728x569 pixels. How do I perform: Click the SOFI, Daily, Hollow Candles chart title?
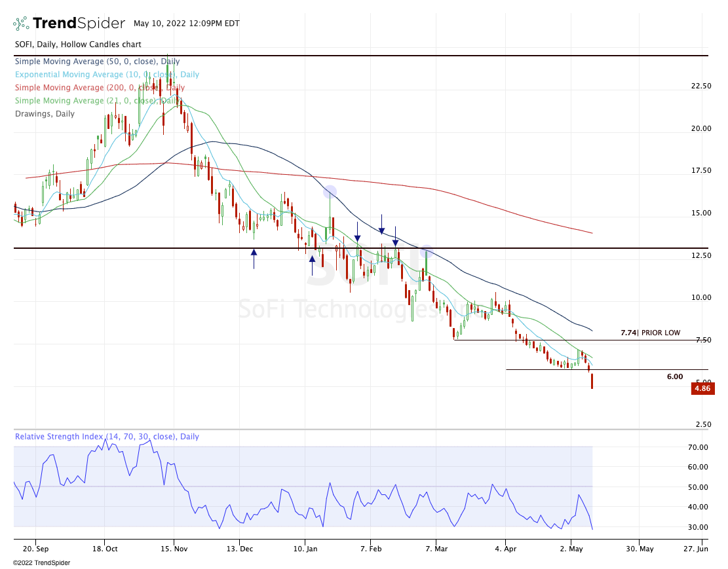tap(77, 45)
